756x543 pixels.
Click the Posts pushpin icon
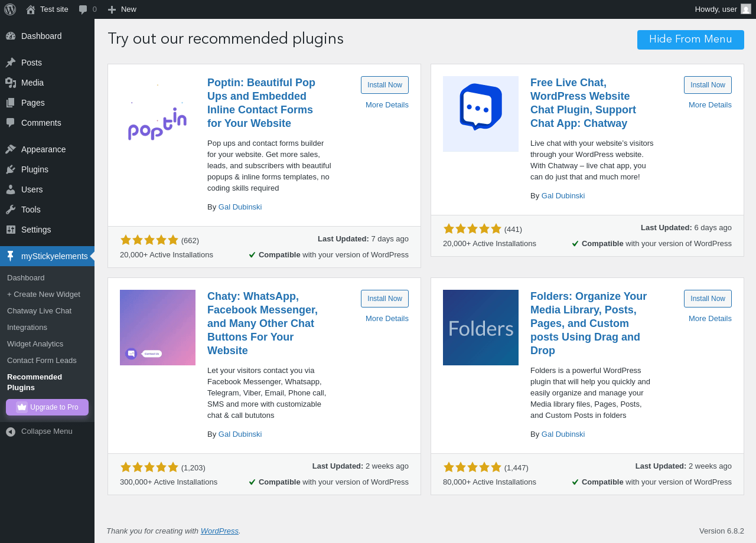(11, 63)
